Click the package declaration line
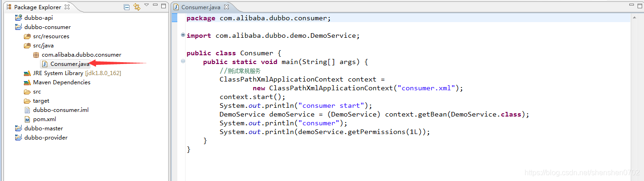The image size is (644, 181). (x=259, y=18)
